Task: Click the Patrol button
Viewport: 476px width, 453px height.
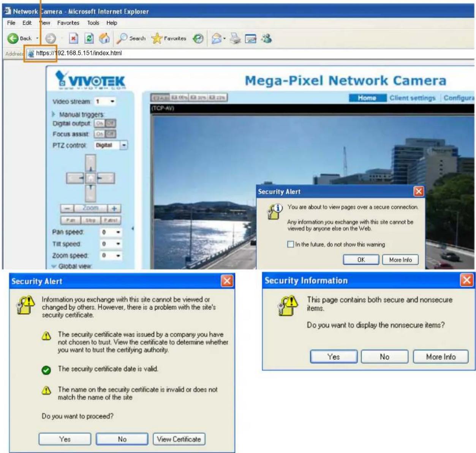Action: coord(111,220)
